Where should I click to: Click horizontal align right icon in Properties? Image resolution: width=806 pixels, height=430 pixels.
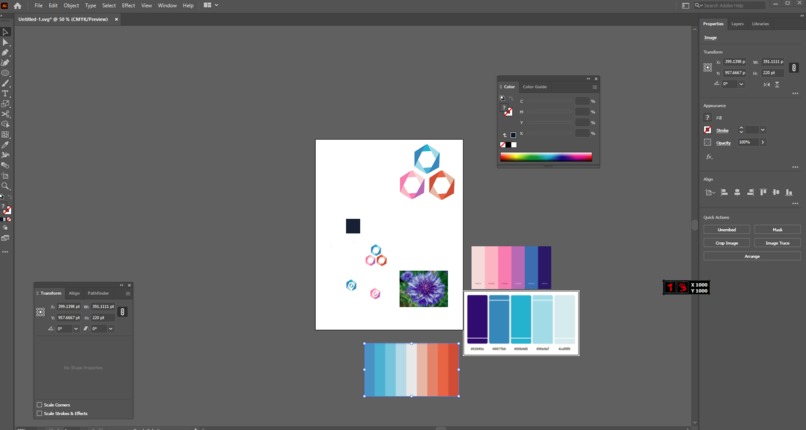[x=750, y=192]
